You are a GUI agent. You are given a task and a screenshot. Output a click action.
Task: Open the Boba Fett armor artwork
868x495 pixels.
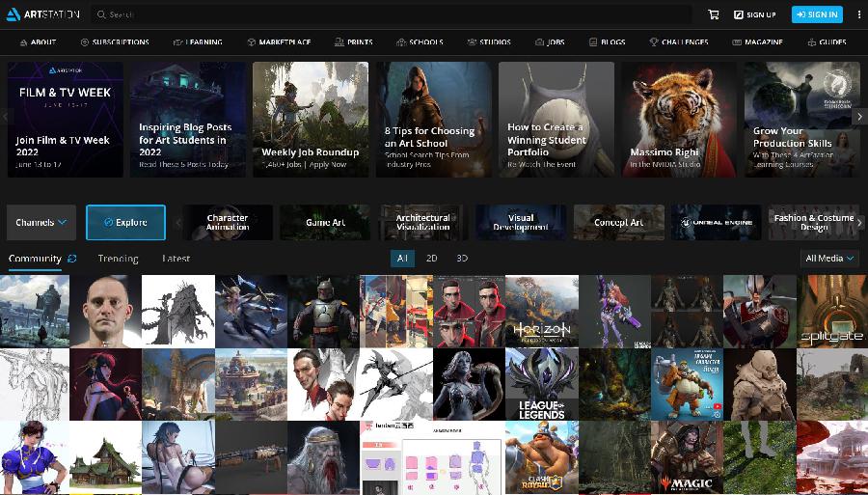point(324,311)
